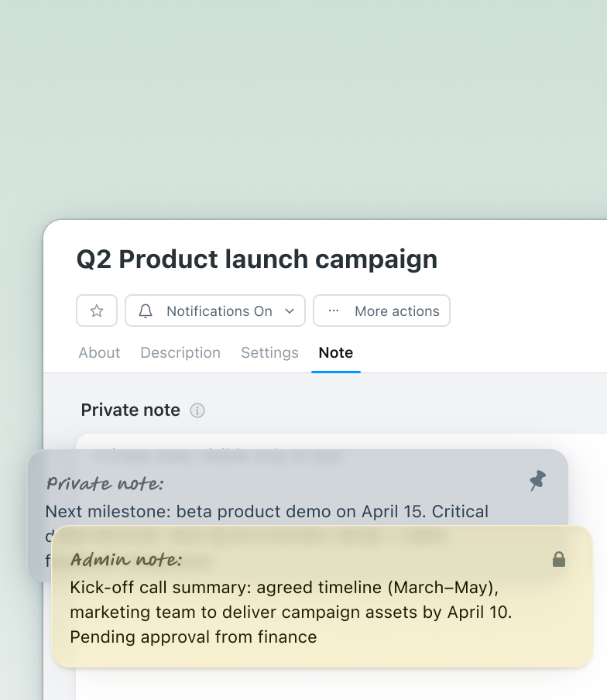Click the handwritten 'Private note:' card label
This screenshot has height=700, width=607.
click(x=105, y=484)
